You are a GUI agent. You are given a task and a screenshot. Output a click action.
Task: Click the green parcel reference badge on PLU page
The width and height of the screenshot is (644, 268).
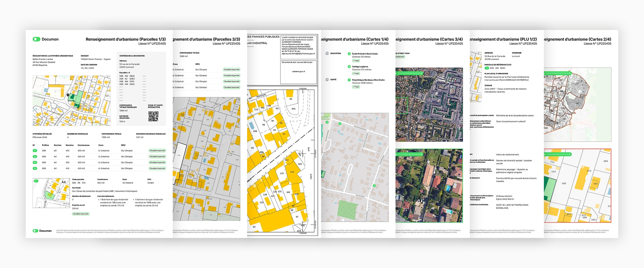[487, 68]
